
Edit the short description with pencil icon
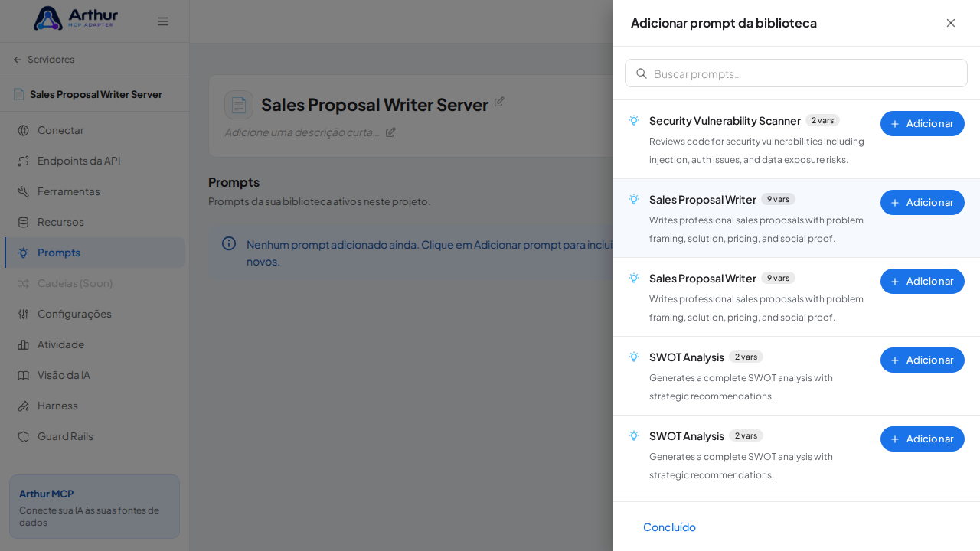(x=390, y=132)
